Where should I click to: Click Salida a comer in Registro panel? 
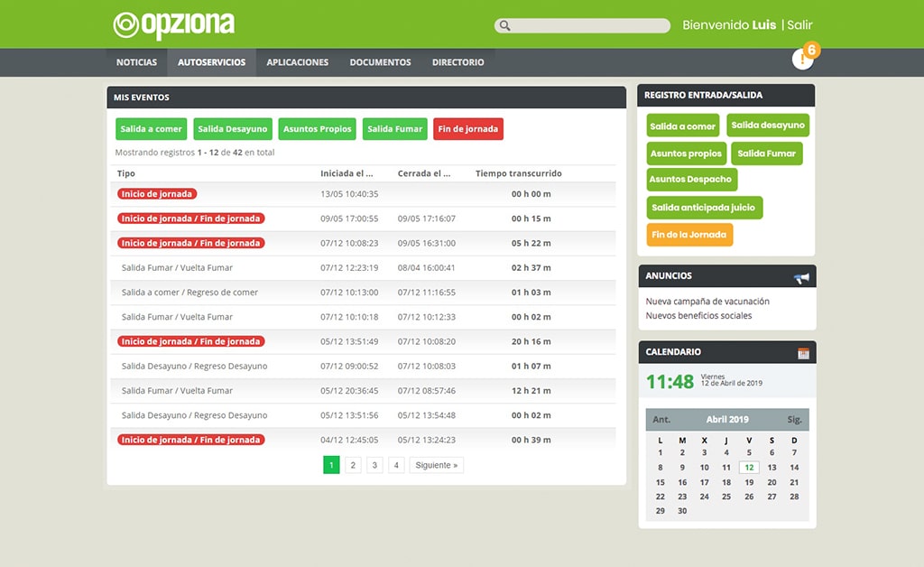tap(682, 126)
